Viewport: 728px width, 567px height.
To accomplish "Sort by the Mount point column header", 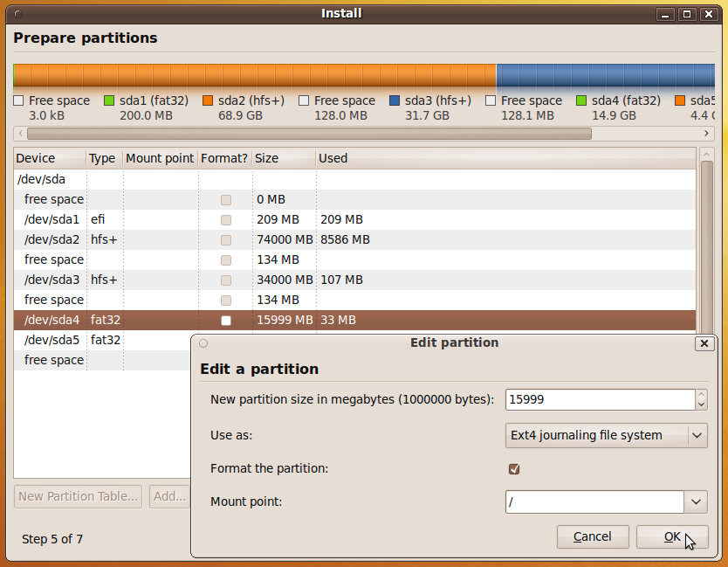I will 161,158.
